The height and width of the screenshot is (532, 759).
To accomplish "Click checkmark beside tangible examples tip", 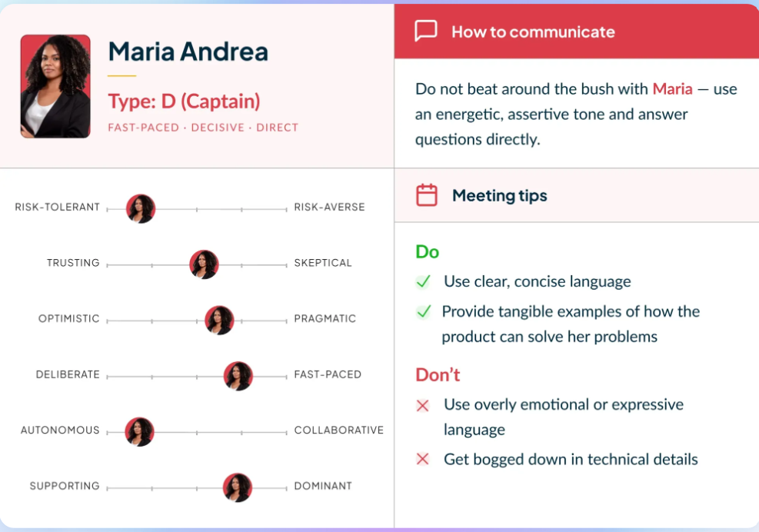I will [x=423, y=312].
